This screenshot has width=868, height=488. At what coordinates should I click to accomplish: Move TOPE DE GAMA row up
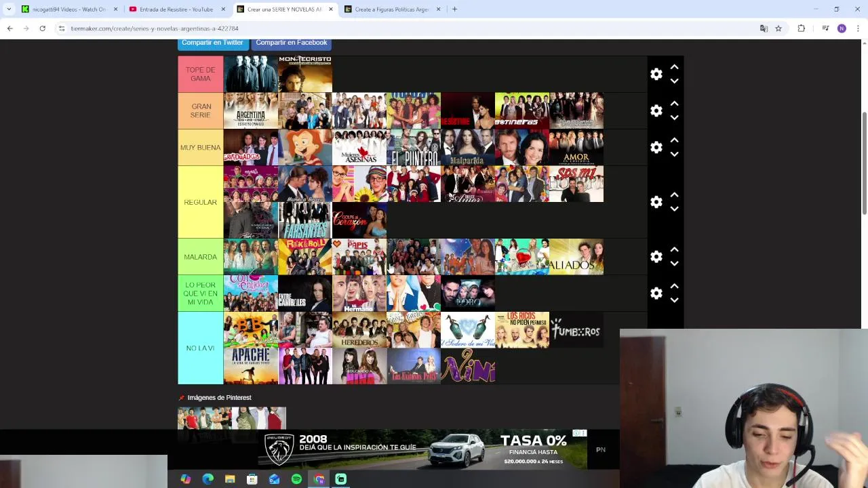674,67
